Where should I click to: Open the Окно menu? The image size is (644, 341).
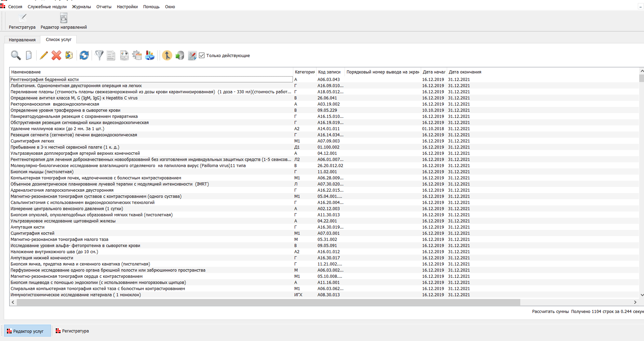170,7
